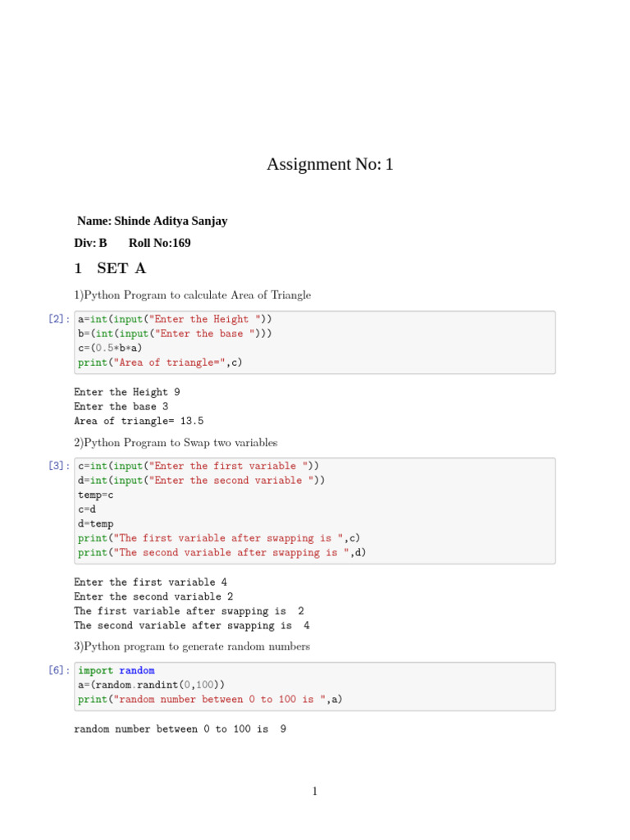Click '3)Python program to generate random numbers'
630x840 pixels.
pos(192,646)
